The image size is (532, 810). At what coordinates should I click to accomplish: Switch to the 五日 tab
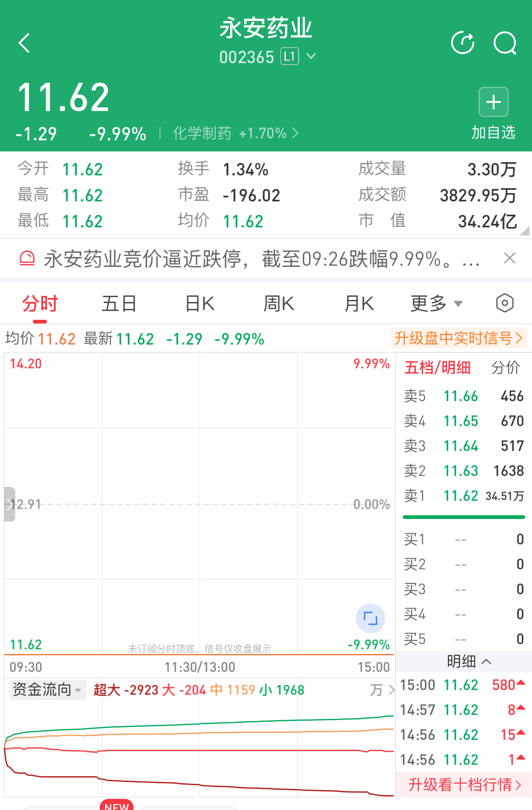coord(119,304)
